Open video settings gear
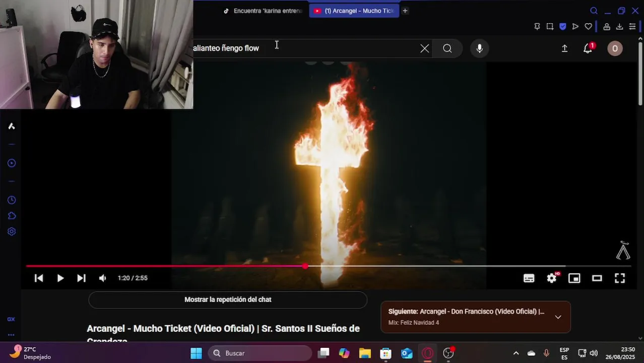 pyautogui.click(x=552, y=278)
